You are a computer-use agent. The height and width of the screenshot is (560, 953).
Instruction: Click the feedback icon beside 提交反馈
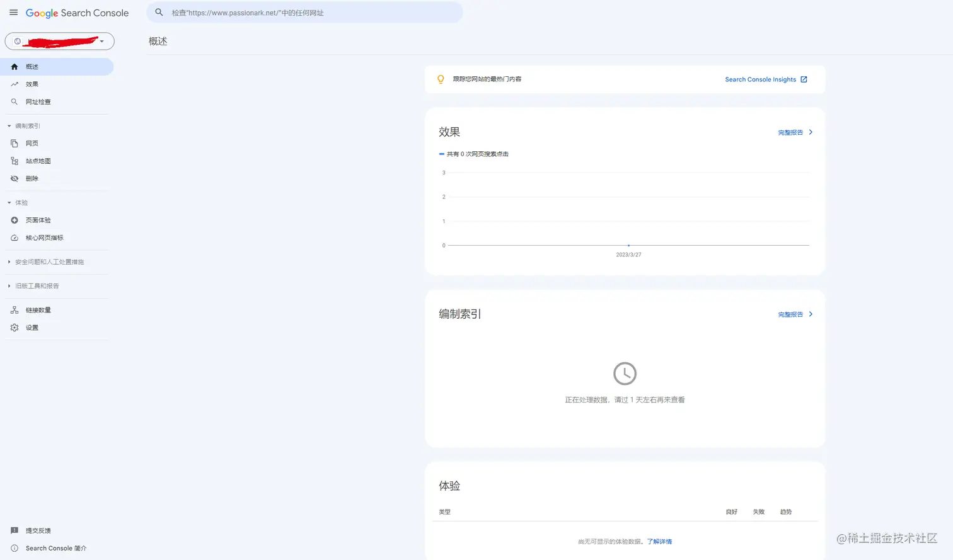point(14,531)
